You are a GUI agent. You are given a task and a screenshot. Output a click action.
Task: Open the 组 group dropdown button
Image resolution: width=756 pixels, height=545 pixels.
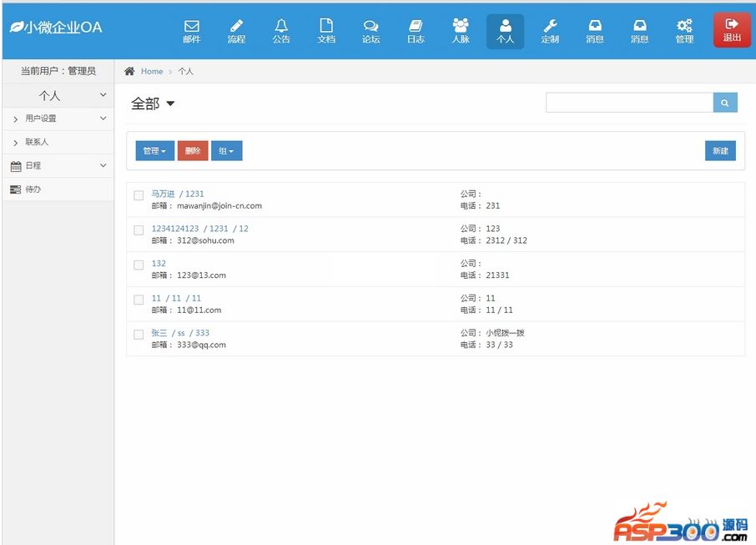pyautogui.click(x=227, y=151)
